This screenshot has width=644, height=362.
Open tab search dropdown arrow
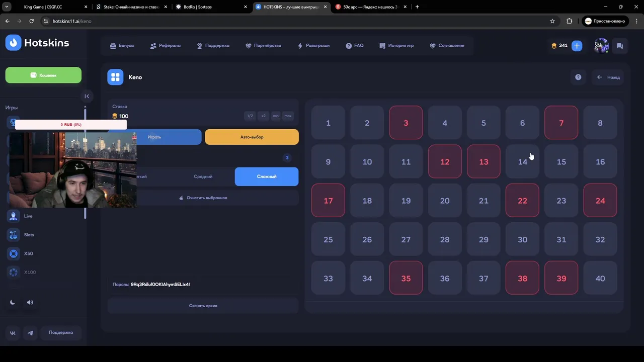tap(7, 7)
